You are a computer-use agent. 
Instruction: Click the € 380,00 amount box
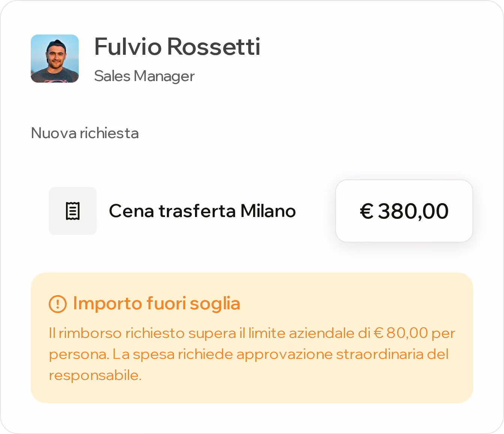tap(404, 211)
